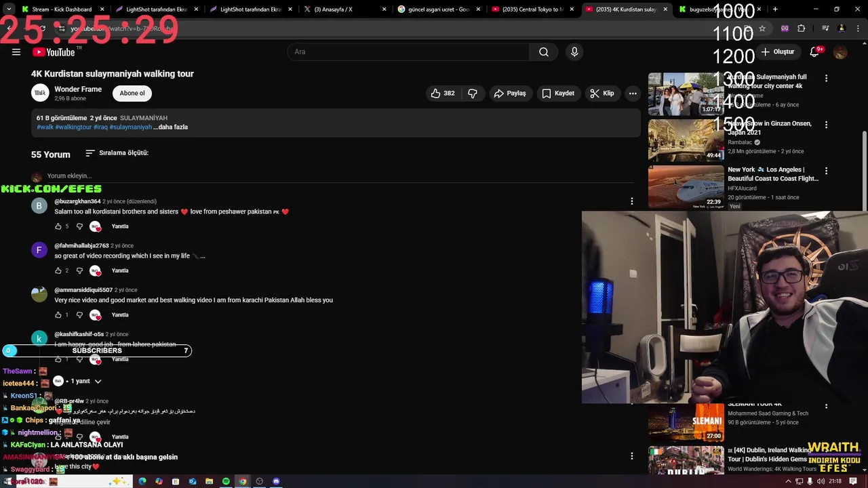
Task: Switch to the Stream - Kick Dashboard tab
Action: tap(62, 9)
